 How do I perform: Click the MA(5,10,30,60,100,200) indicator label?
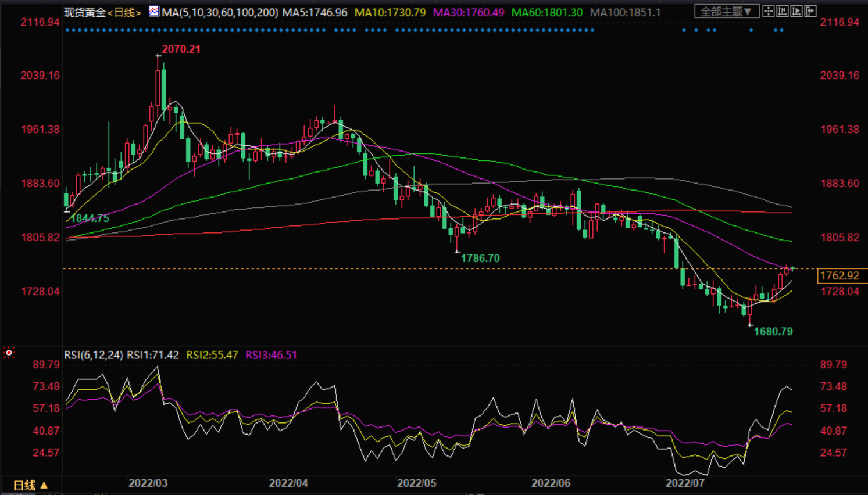tap(220, 12)
